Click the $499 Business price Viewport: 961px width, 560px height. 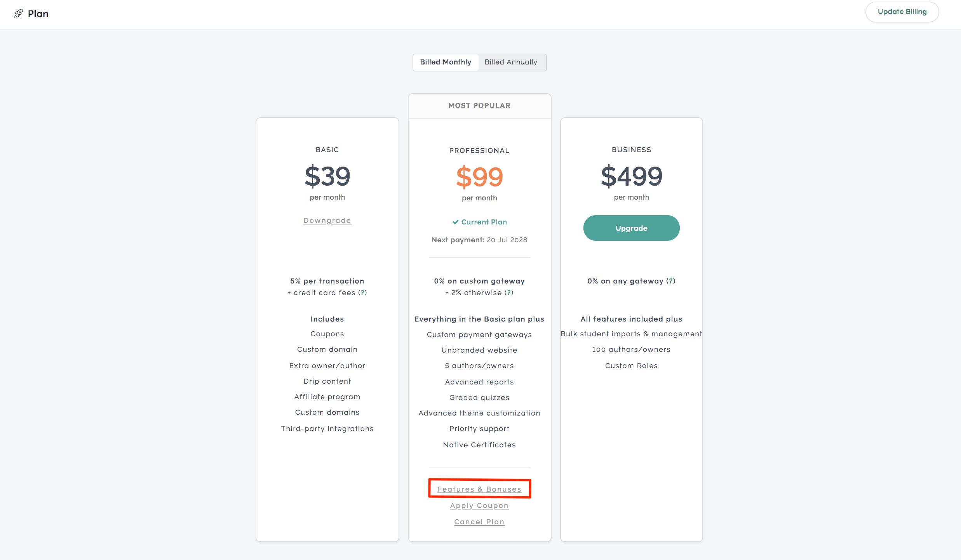631,176
